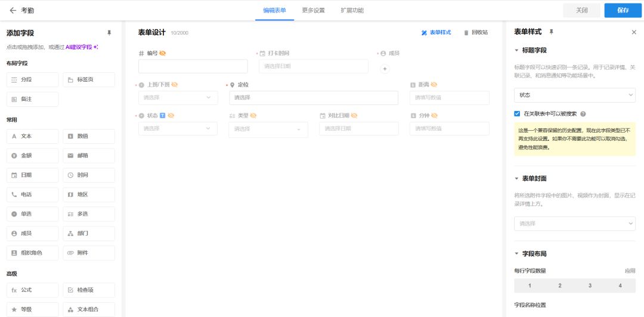Switch to the 扩展功能 tab
The image size is (644, 317).
pyautogui.click(x=352, y=10)
